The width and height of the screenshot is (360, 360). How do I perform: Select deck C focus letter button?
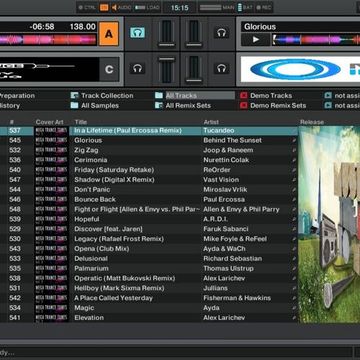click(109, 69)
